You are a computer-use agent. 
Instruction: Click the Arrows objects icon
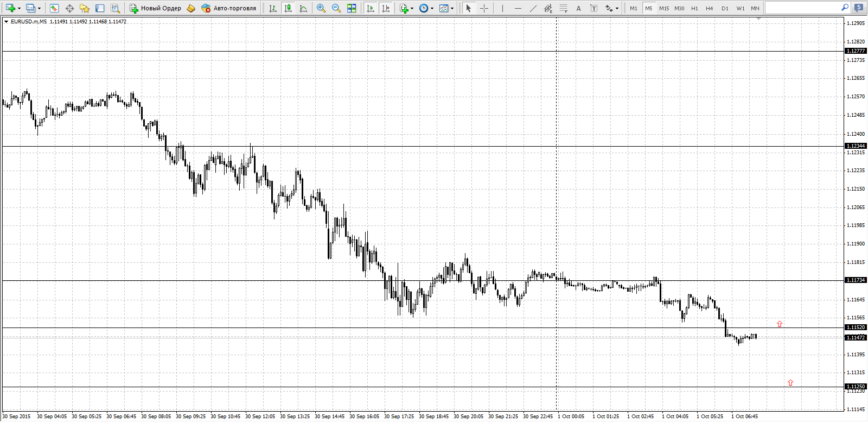(609, 8)
